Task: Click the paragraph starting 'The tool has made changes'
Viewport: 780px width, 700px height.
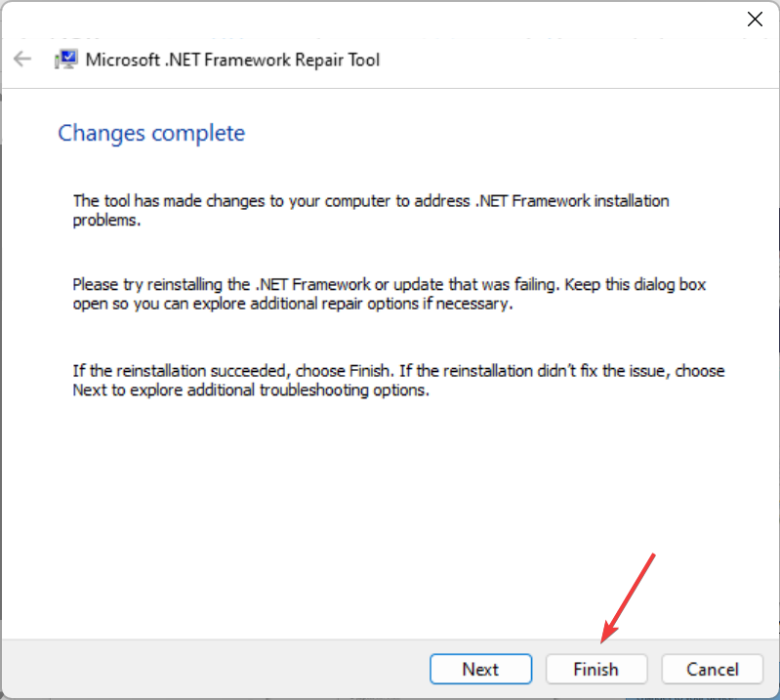Action: (x=371, y=210)
